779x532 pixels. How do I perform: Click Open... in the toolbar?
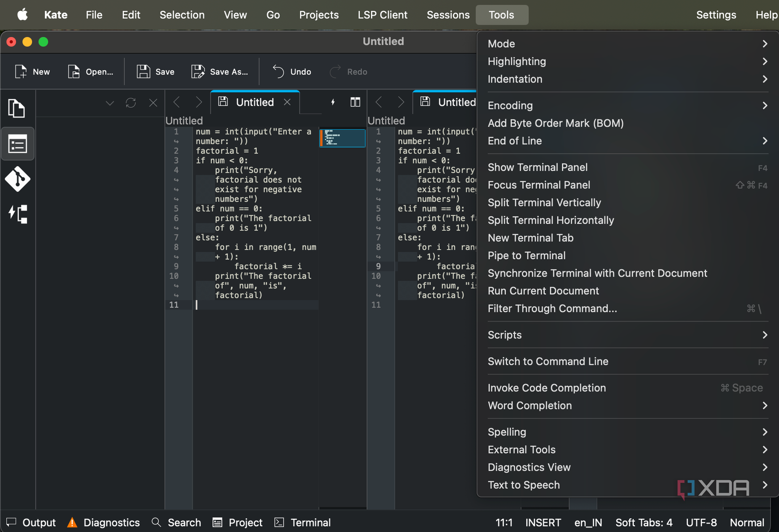click(x=91, y=71)
